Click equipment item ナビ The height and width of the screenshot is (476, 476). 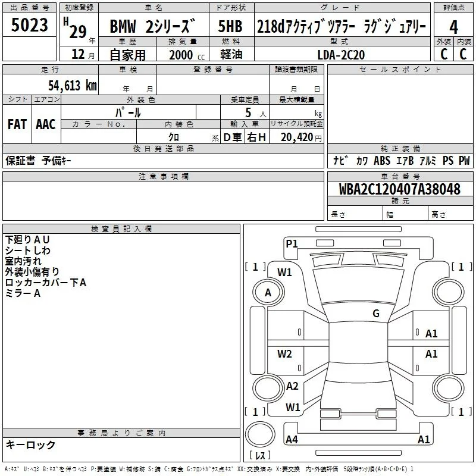click(340, 161)
